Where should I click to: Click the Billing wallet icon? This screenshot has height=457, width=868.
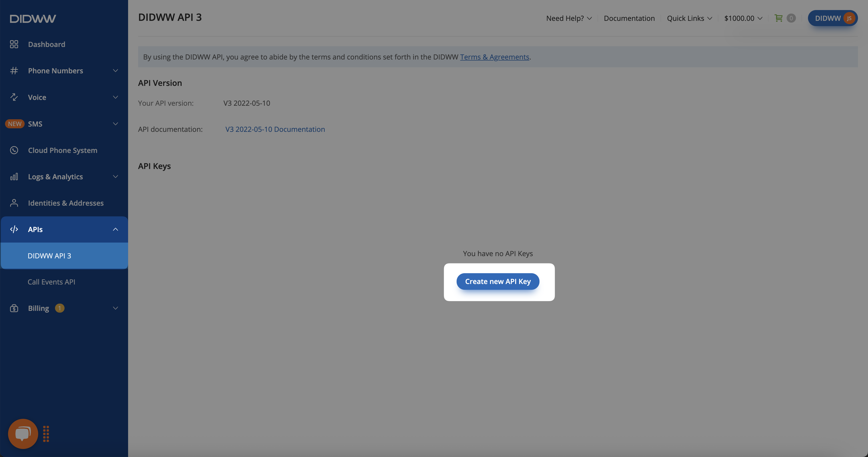coord(14,308)
